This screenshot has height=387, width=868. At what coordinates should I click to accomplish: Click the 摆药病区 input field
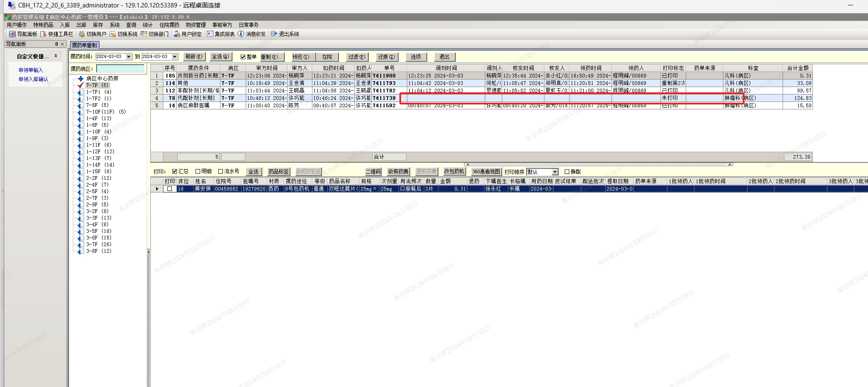120,68
